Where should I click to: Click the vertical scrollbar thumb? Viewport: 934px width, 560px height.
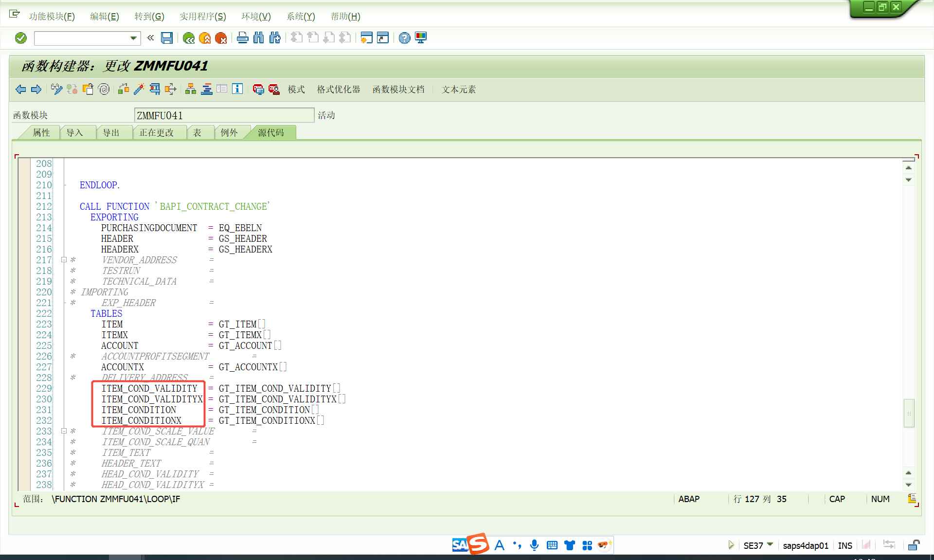[909, 413]
